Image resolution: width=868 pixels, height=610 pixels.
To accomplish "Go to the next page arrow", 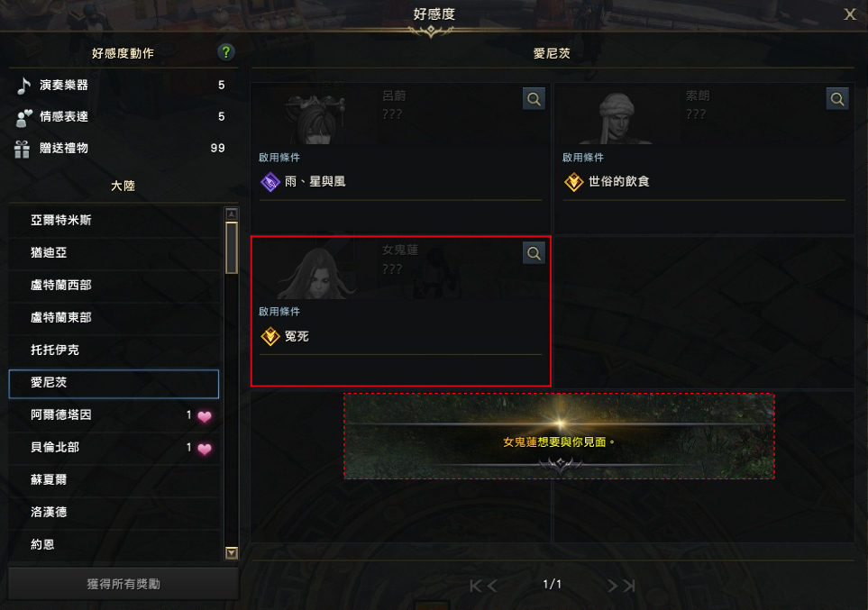I will (612, 586).
